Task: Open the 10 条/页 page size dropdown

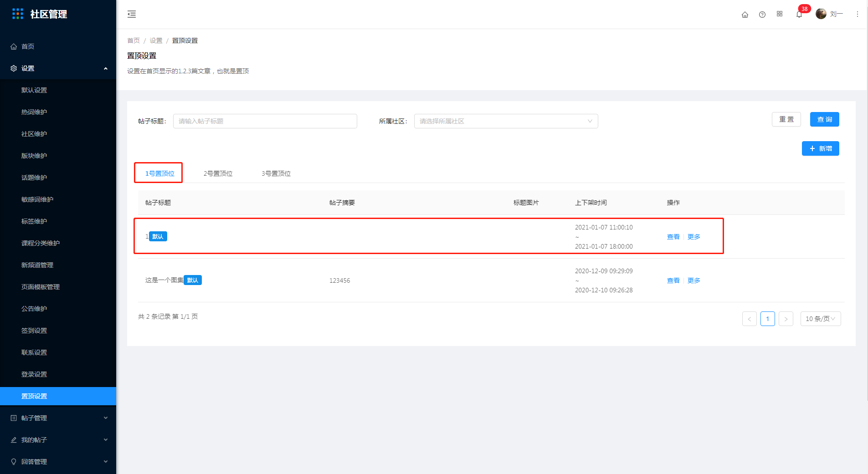Action: pos(821,319)
